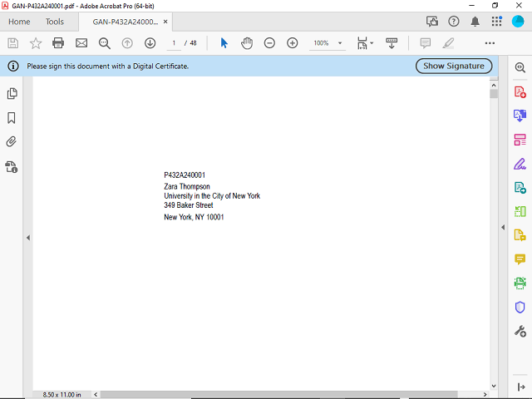Open the fit page options icon
Image resolution: width=532 pixels, height=399 pixels.
click(362, 43)
